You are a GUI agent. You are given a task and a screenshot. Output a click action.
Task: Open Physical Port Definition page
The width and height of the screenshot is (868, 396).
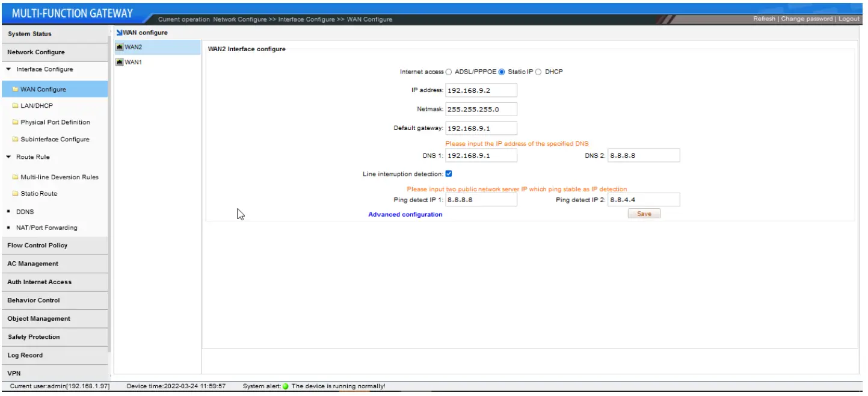pos(55,122)
